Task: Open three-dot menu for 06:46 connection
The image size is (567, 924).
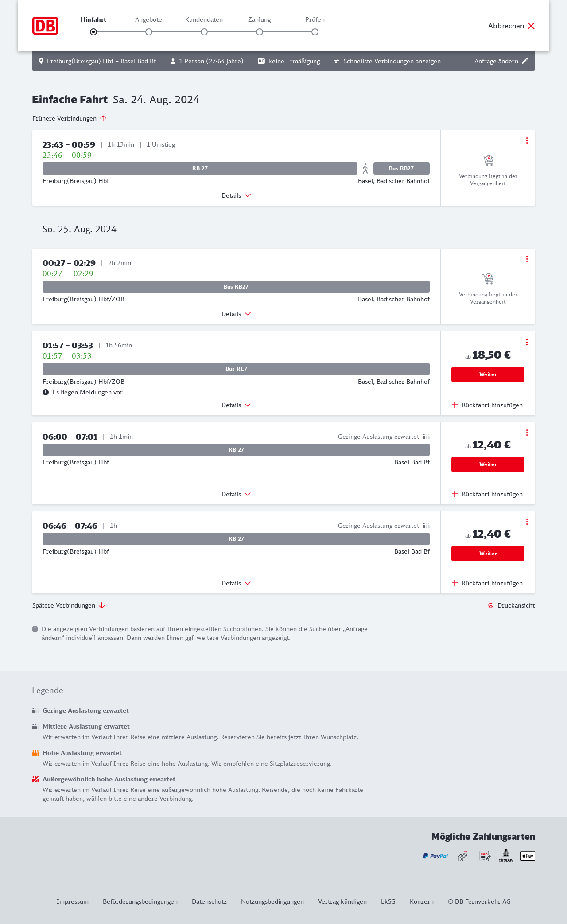Action: (x=527, y=522)
